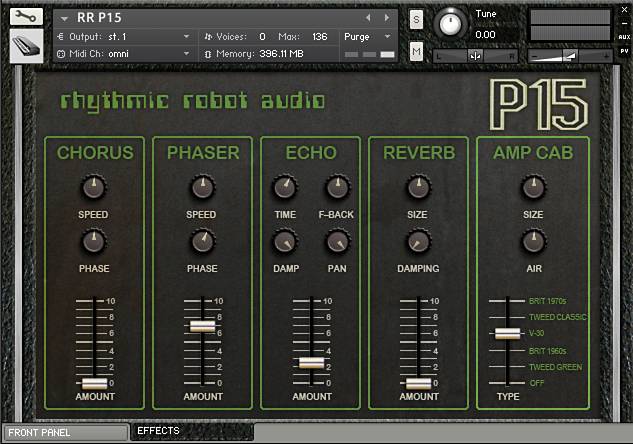Screen dimensions: 633x444
Task: Toggle the Mute (M) button
Action: (x=416, y=51)
